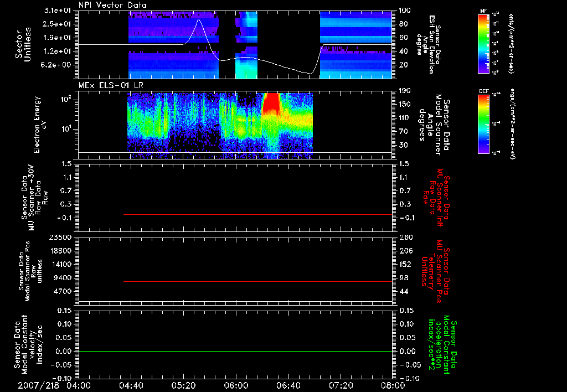The width and height of the screenshot is (567, 392).
Task: Click the "9400" scanner position tick value
Action: click(x=63, y=278)
